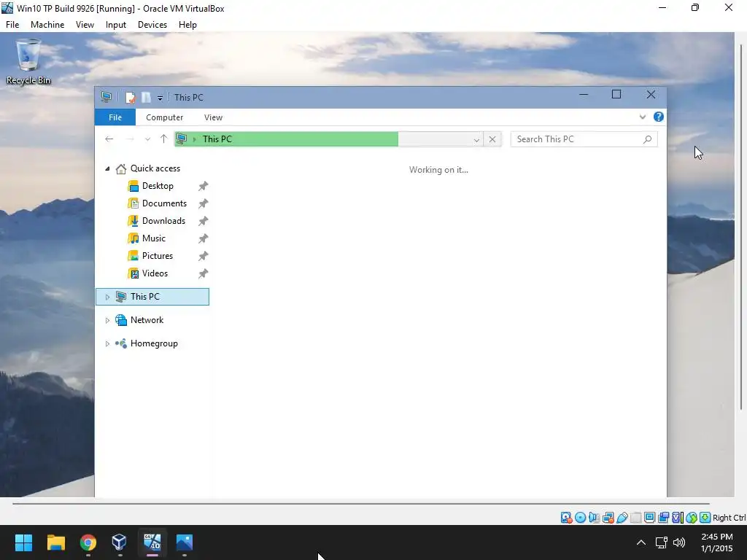Open the VirtualBox Help menu
This screenshot has height=560, width=747.
pos(187,25)
